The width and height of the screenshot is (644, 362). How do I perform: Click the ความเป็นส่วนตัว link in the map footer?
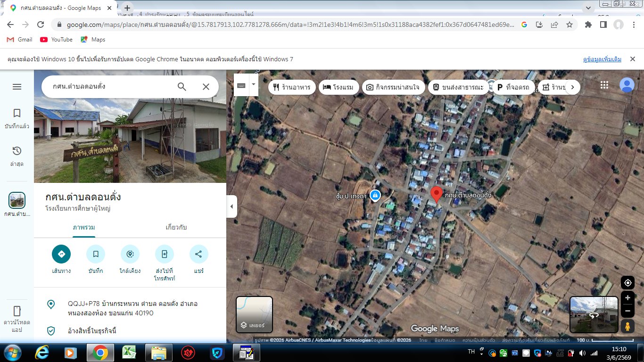coord(479,340)
